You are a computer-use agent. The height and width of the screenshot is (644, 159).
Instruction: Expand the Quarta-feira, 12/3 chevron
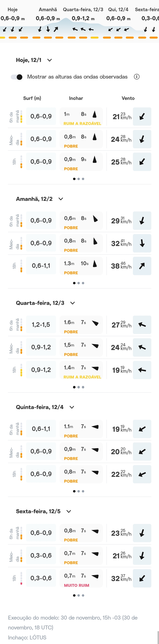72,303
